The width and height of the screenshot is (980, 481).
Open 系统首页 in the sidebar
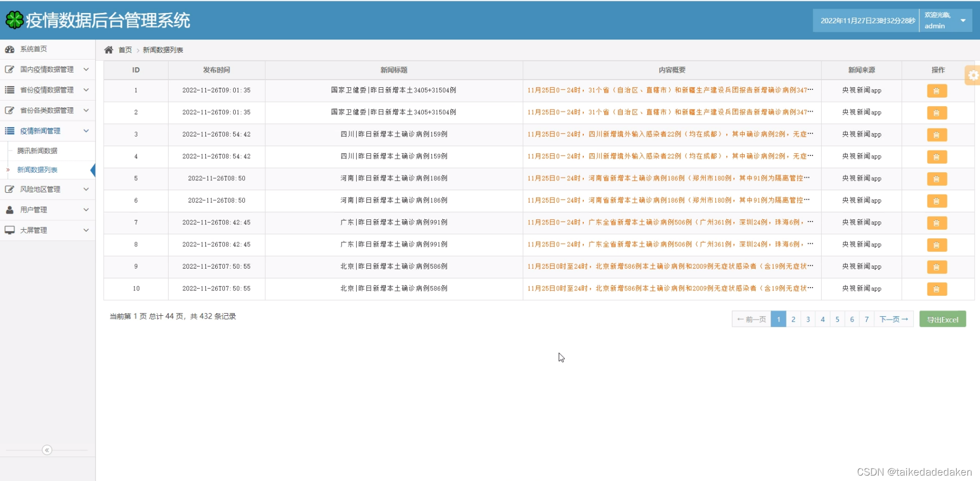point(34,49)
